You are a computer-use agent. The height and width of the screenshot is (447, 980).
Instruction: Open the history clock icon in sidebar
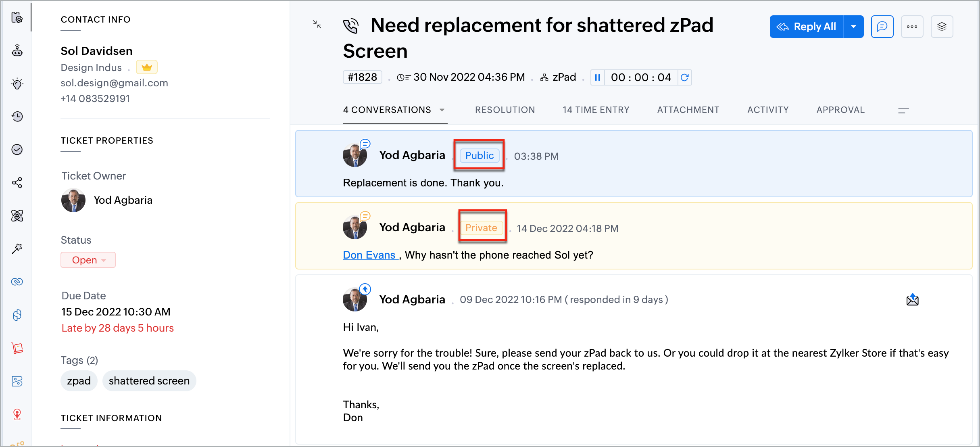tap(17, 117)
